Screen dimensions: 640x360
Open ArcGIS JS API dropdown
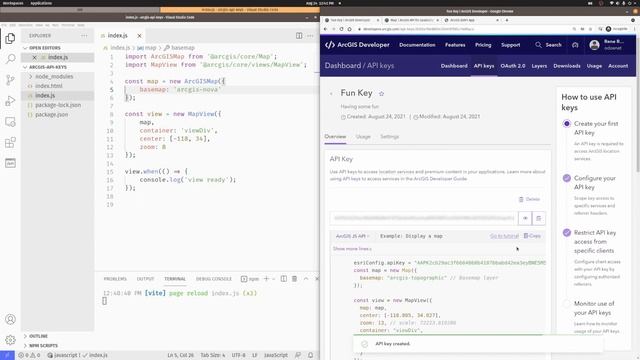point(352,236)
